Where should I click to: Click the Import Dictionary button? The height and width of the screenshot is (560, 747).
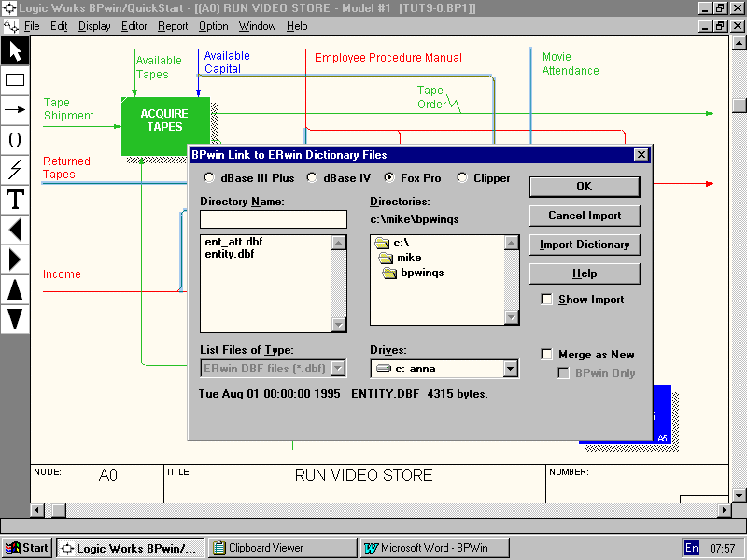click(585, 245)
